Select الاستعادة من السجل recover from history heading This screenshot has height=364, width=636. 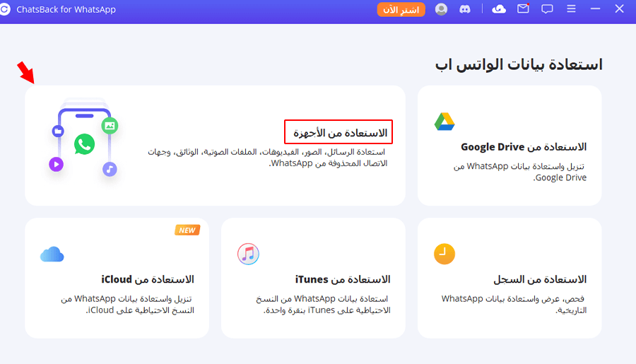540,279
